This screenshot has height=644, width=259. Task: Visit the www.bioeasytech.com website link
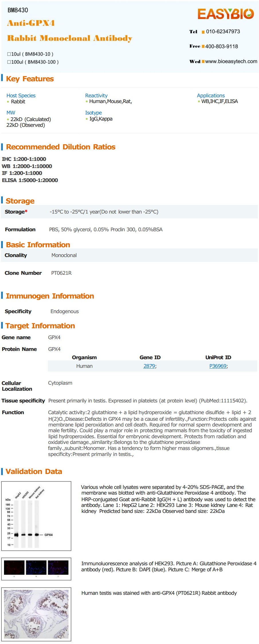231,62
